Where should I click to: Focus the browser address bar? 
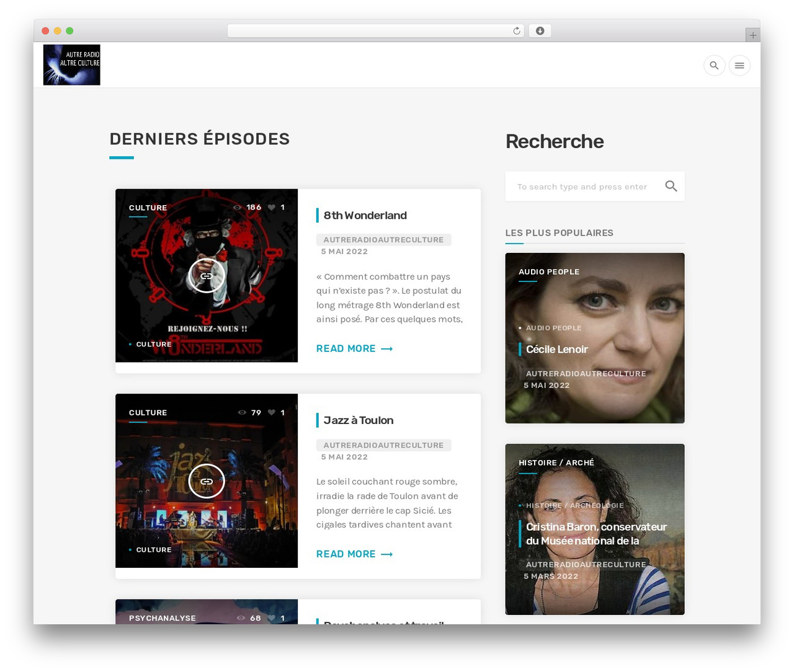376,31
